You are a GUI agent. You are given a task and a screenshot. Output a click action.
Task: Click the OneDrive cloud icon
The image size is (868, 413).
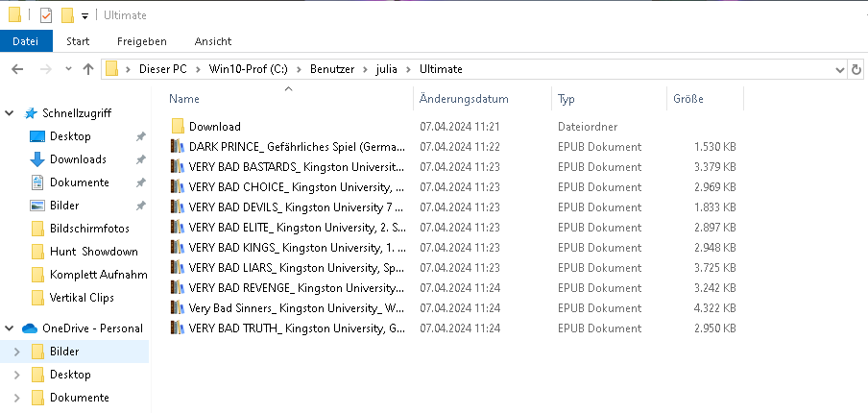[x=30, y=328]
